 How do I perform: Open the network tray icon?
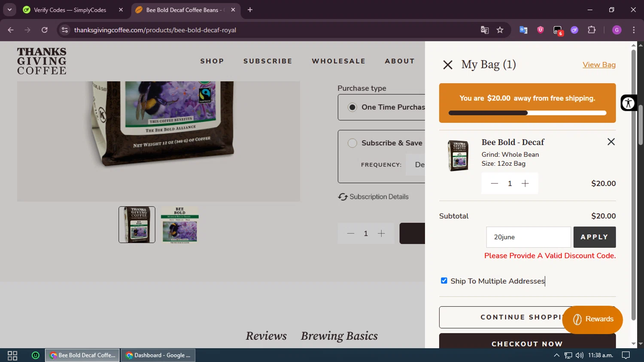(568, 355)
